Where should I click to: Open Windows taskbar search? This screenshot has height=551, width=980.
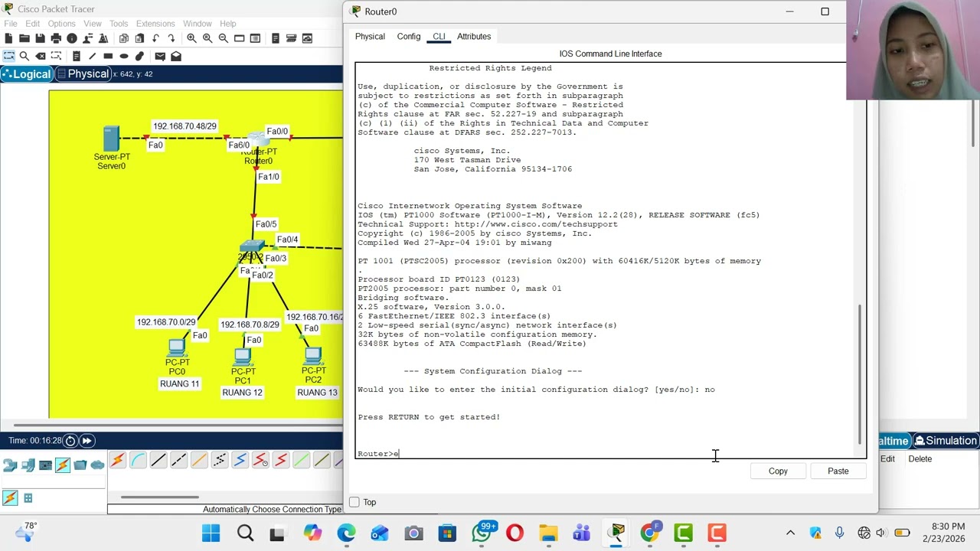pyautogui.click(x=245, y=533)
